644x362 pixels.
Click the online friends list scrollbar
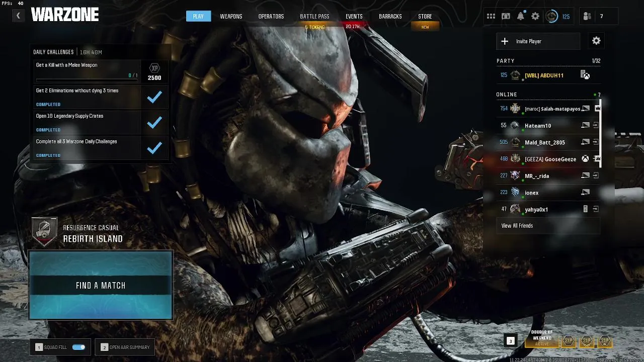point(600,133)
